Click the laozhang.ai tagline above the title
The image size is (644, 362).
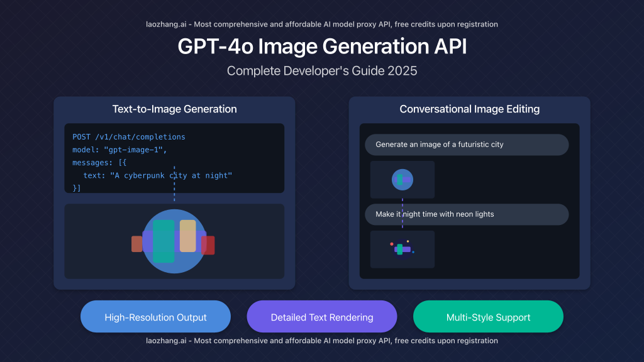pyautogui.click(x=322, y=25)
